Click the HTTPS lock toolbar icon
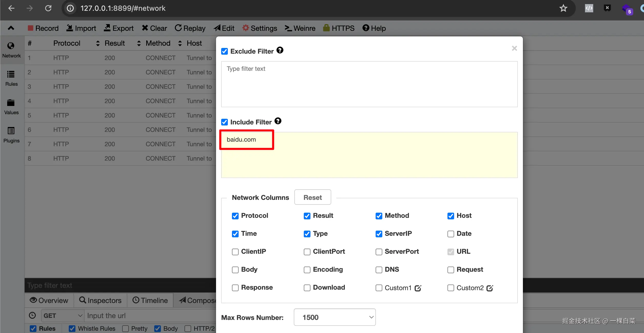 [326, 28]
